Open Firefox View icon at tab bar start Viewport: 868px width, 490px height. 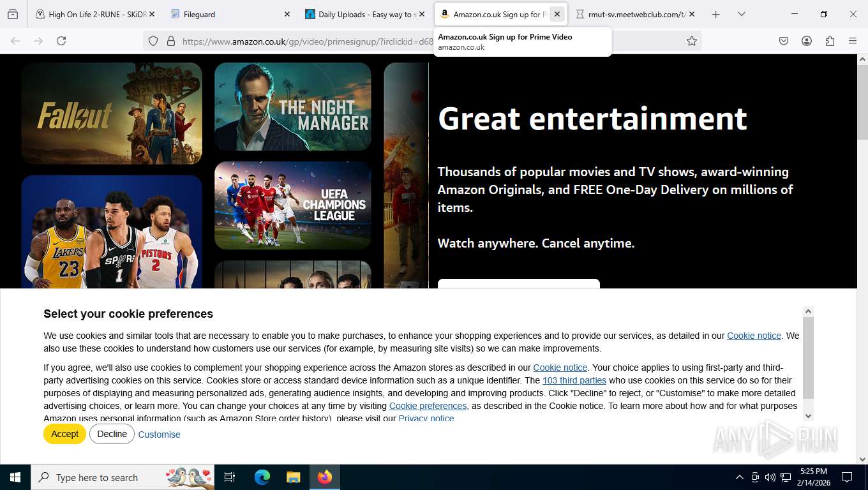13,14
